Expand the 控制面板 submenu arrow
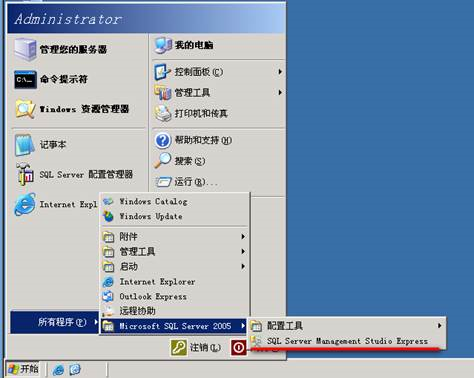 280,72
